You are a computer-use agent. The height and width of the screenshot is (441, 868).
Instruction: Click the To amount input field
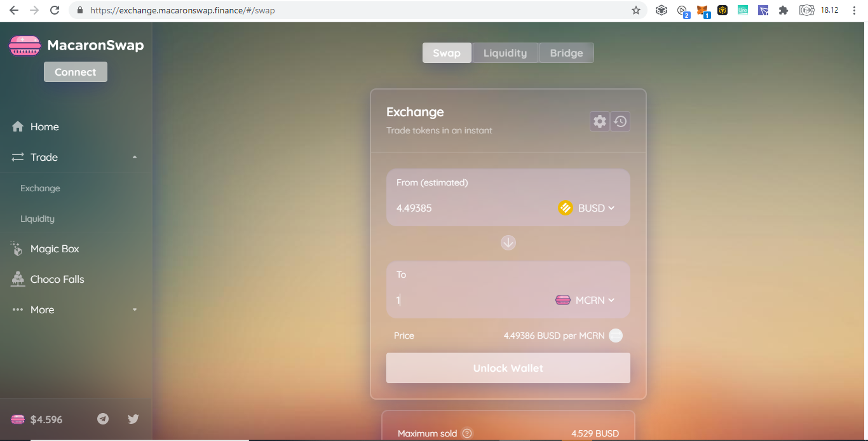[470, 300]
